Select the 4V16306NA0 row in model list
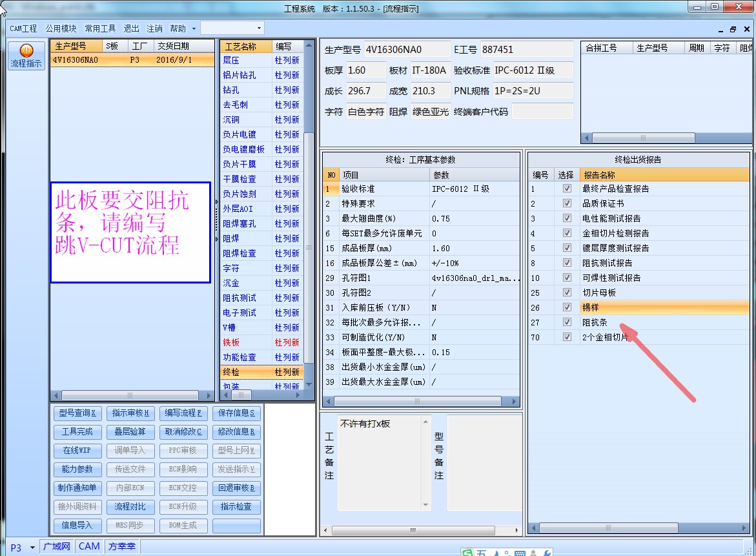Image resolution: width=756 pixels, height=556 pixels. (132, 60)
